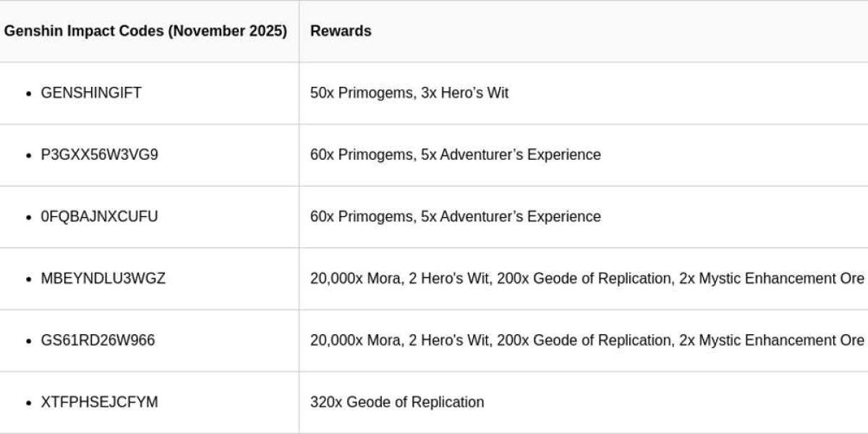The height and width of the screenshot is (434, 868).
Task: Click the XTFPHSEJCFYM code
Action: click(99, 402)
